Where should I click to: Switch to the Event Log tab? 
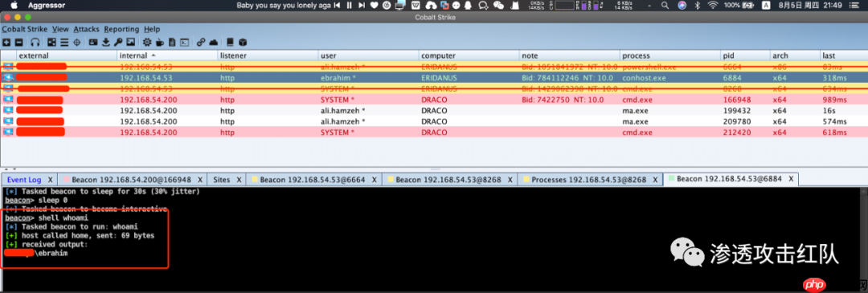pyautogui.click(x=24, y=180)
